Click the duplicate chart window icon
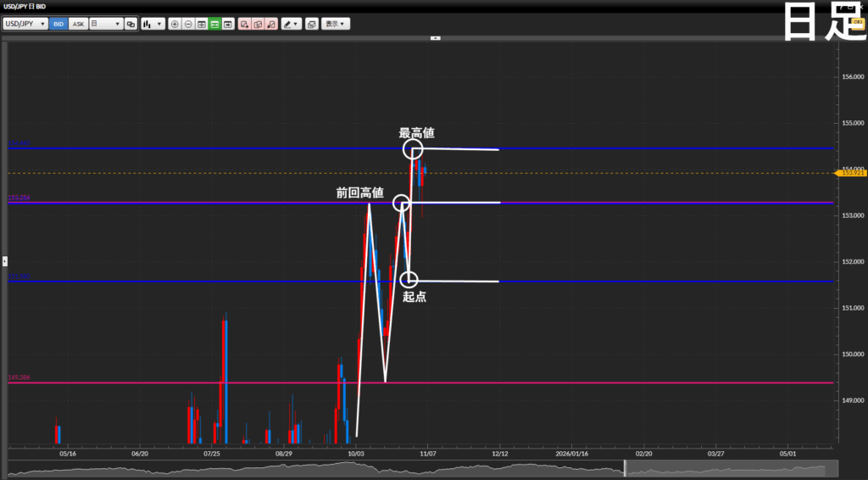 [311, 25]
